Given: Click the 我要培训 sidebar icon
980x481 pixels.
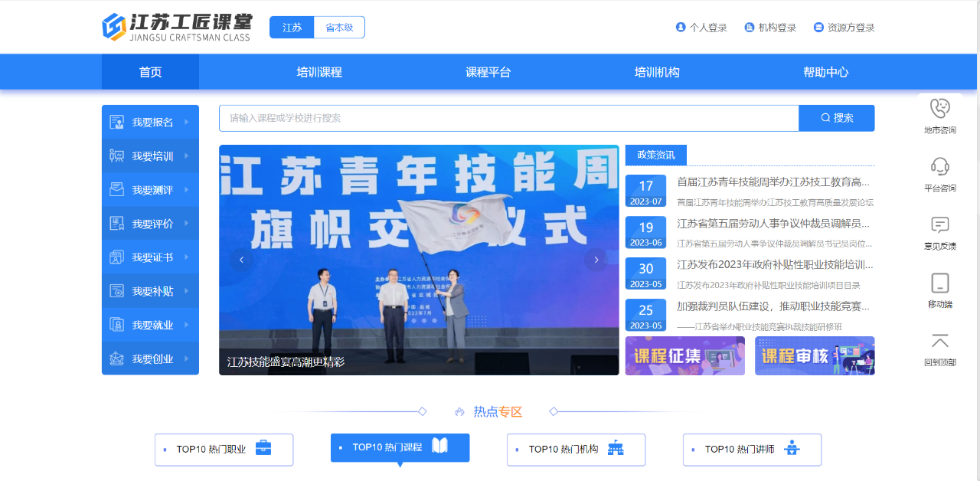Looking at the screenshot, I should [116, 155].
